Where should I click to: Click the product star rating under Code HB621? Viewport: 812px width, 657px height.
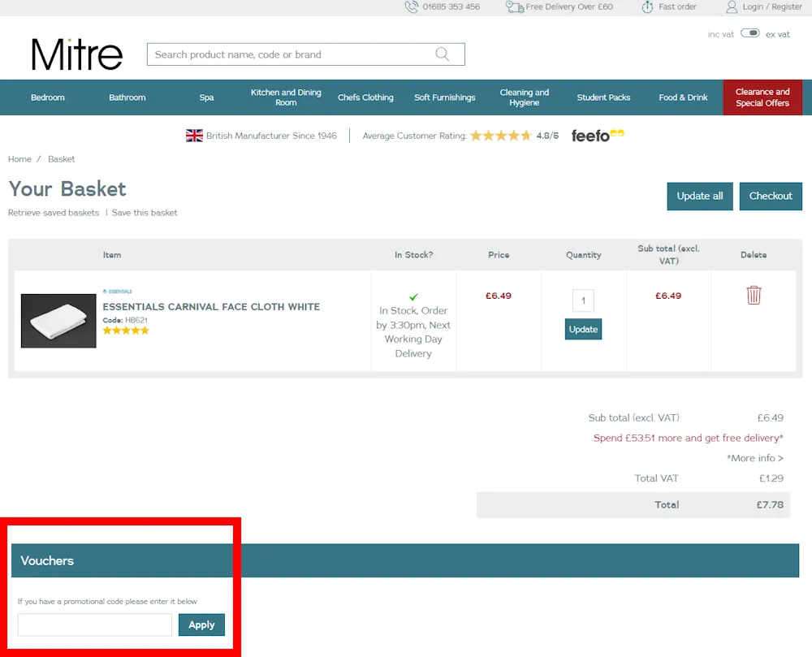coord(125,331)
